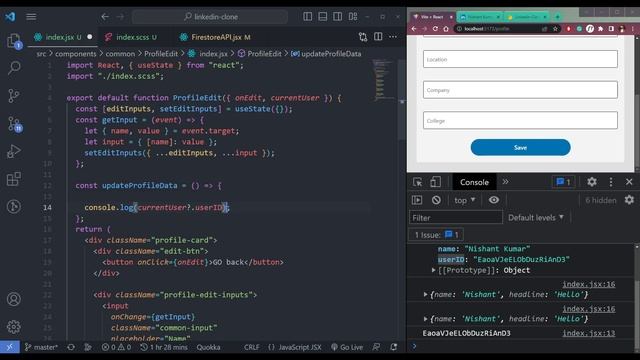Open the Explorer view in activity bar
Screen dimensions: 640x360
[x=14, y=41]
